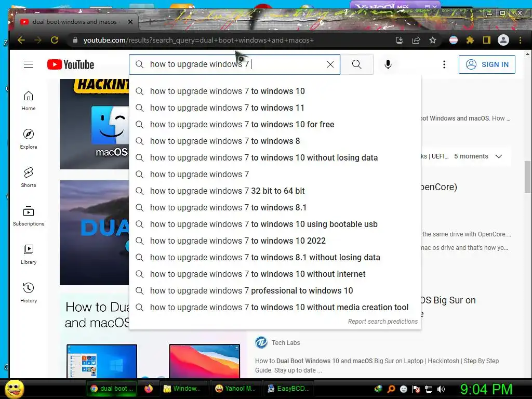Viewport: 532px width, 399px height.
Task: Click the 9:04 PM clock
Action: point(486,389)
